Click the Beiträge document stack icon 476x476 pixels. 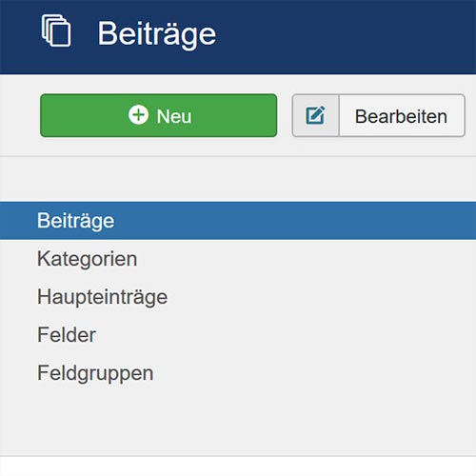coord(56,30)
